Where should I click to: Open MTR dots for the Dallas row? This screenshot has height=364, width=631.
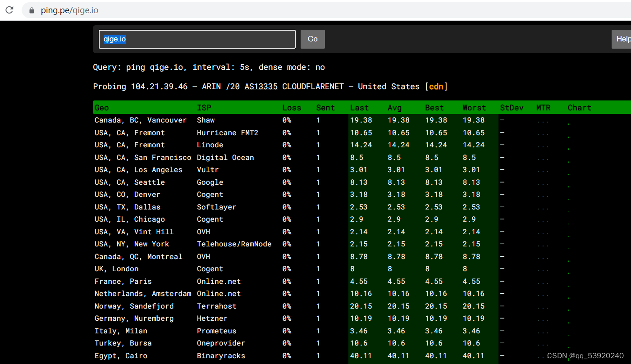pyautogui.click(x=543, y=208)
